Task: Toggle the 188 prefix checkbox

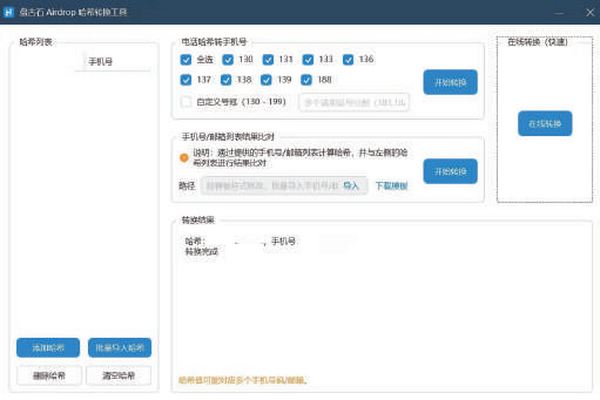Action: tap(309, 79)
